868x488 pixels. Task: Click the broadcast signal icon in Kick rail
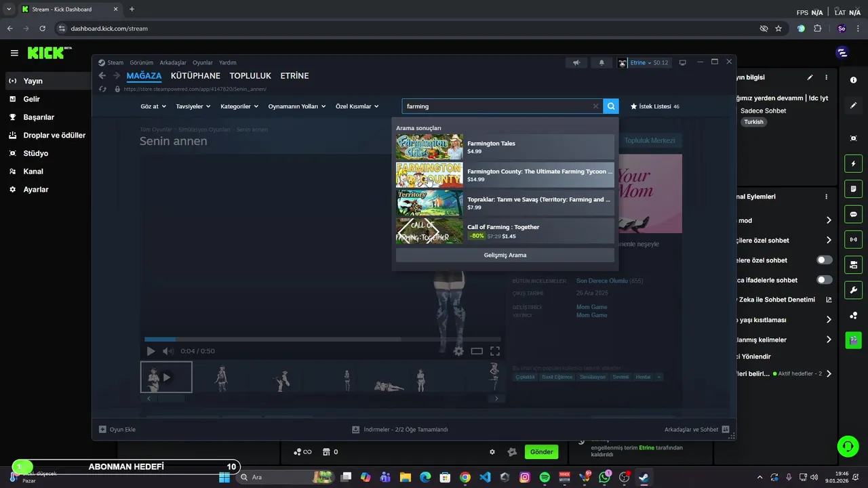click(853, 239)
